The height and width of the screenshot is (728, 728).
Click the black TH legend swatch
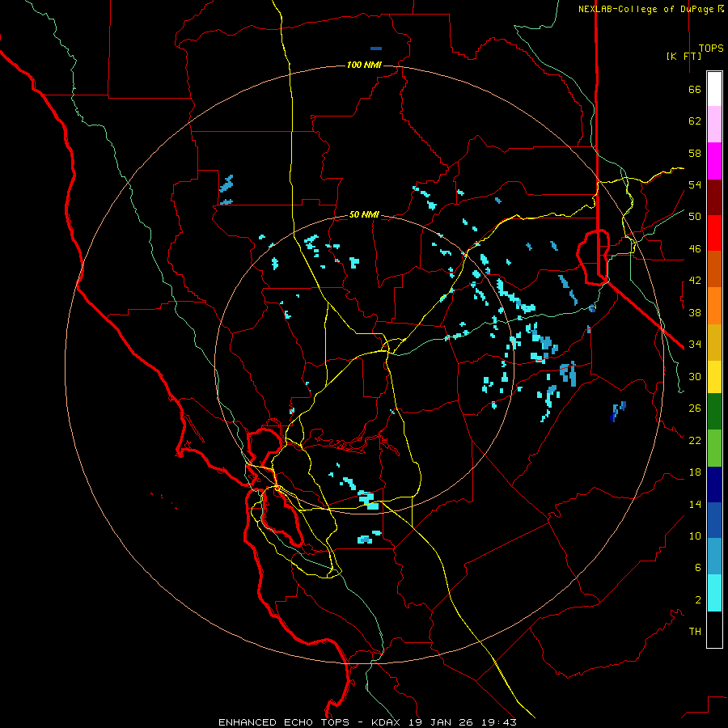714,629
